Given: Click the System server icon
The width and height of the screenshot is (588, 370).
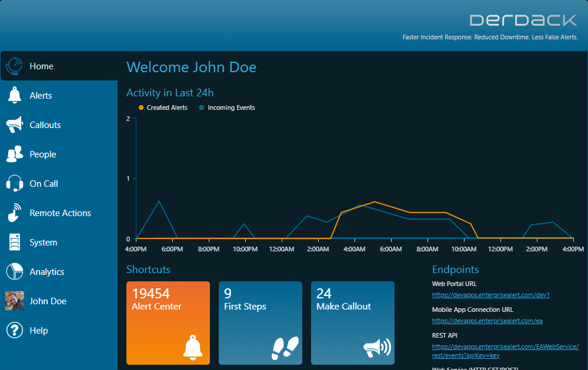Looking at the screenshot, I should pyautogui.click(x=15, y=242).
